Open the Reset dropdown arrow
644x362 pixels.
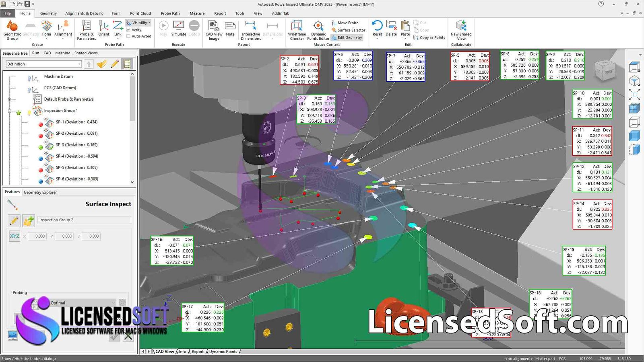(377, 38)
